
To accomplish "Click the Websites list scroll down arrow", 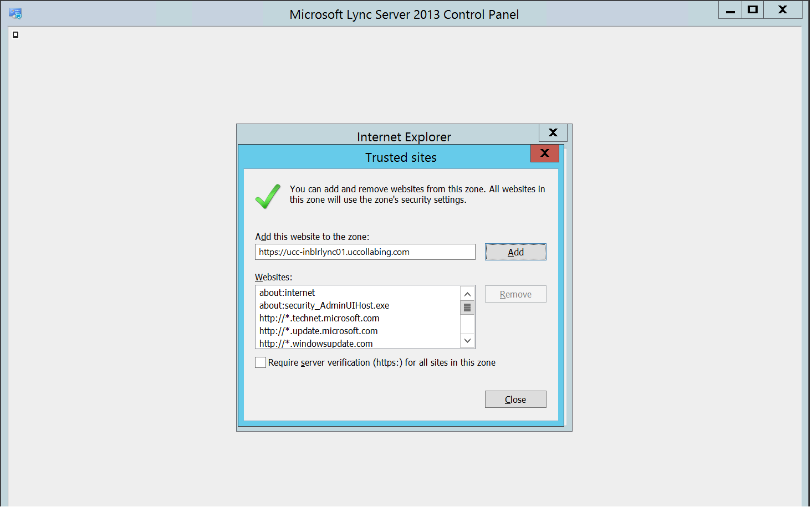I will coord(467,341).
